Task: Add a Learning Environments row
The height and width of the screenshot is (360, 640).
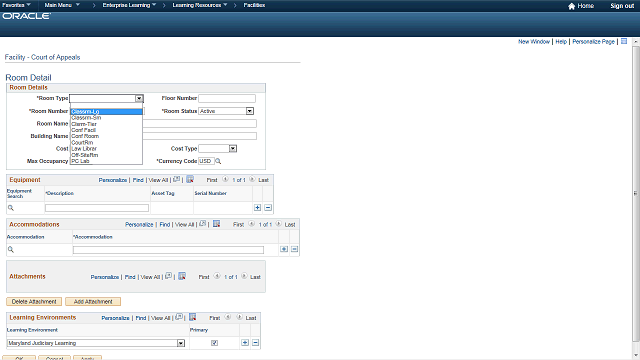Action: tap(245, 342)
